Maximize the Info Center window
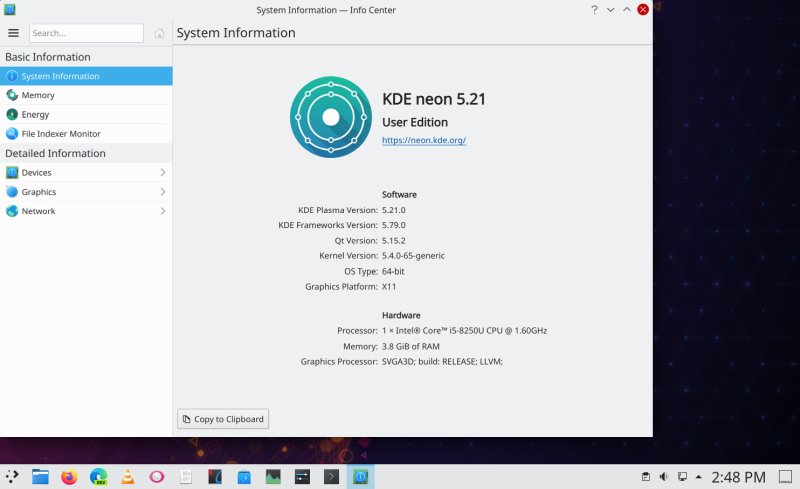800x489 pixels. pos(627,10)
